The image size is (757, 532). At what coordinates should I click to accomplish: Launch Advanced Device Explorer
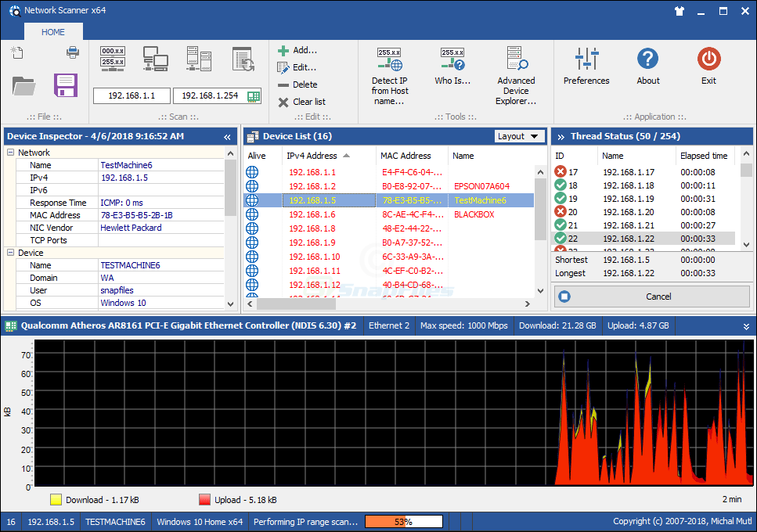click(x=516, y=76)
